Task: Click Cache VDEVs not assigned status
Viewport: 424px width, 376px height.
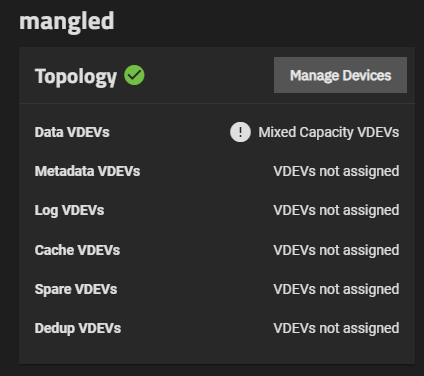Action: click(336, 250)
